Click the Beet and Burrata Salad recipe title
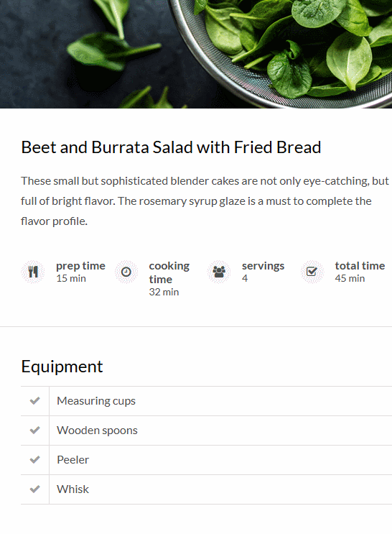The height and width of the screenshot is (534, 392). pos(171,147)
